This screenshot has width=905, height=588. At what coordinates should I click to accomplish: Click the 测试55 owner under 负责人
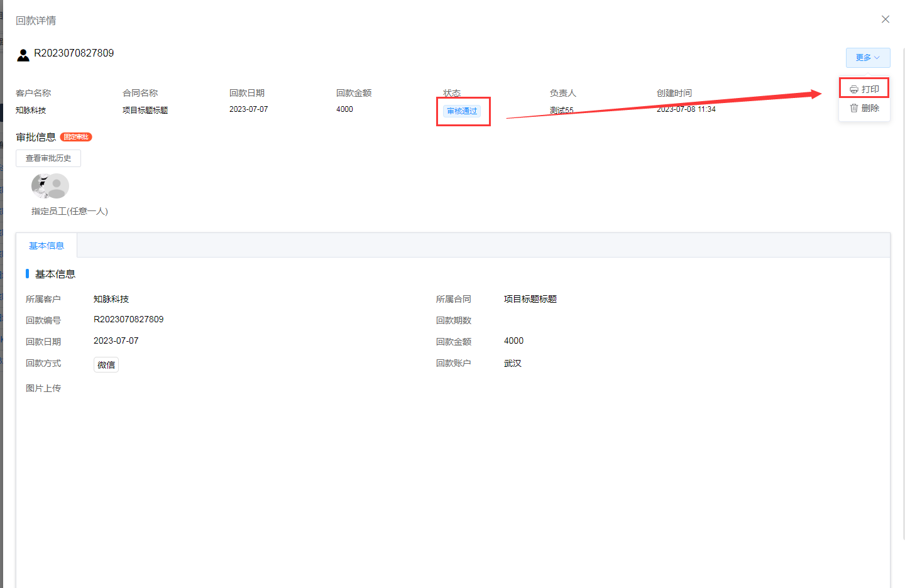[x=561, y=110]
